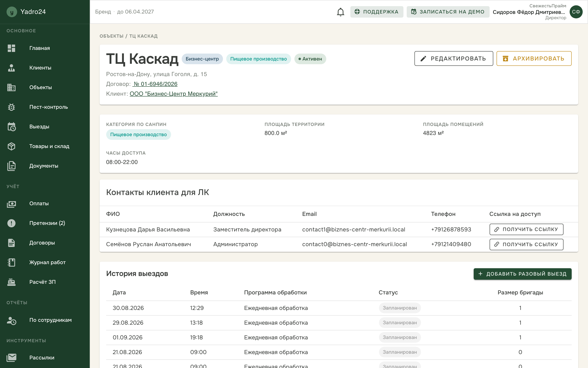The height and width of the screenshot is (368, 588).
Task: Click phone +79121409480
Action: tap(451, 244)
